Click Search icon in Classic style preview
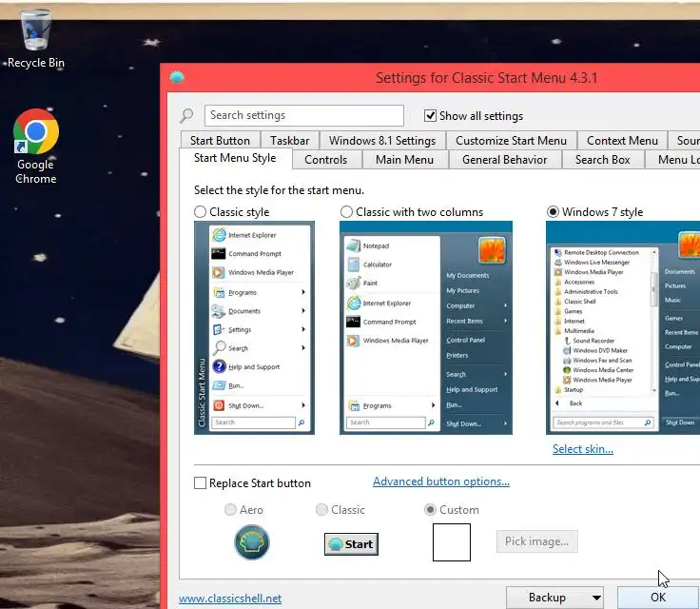Screen dimensions: 700x609 coord(219,347)
